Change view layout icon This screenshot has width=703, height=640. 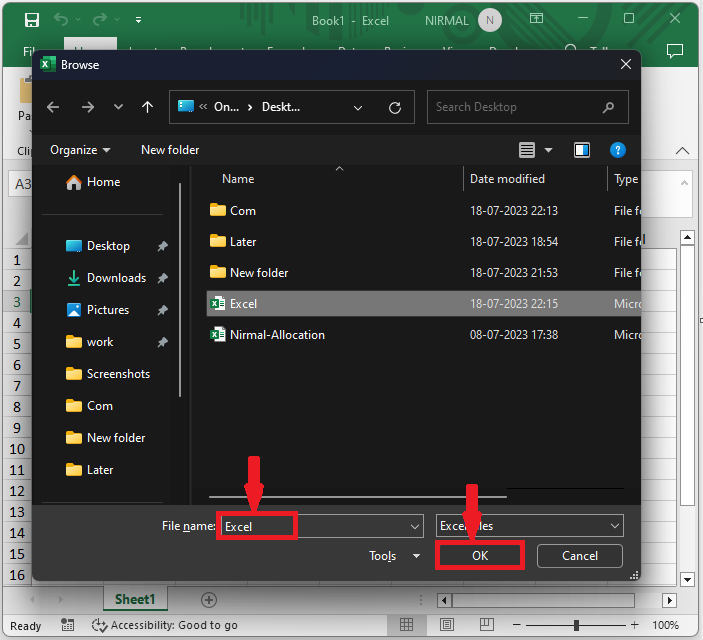pyautogui.click(x=527, y=150)
